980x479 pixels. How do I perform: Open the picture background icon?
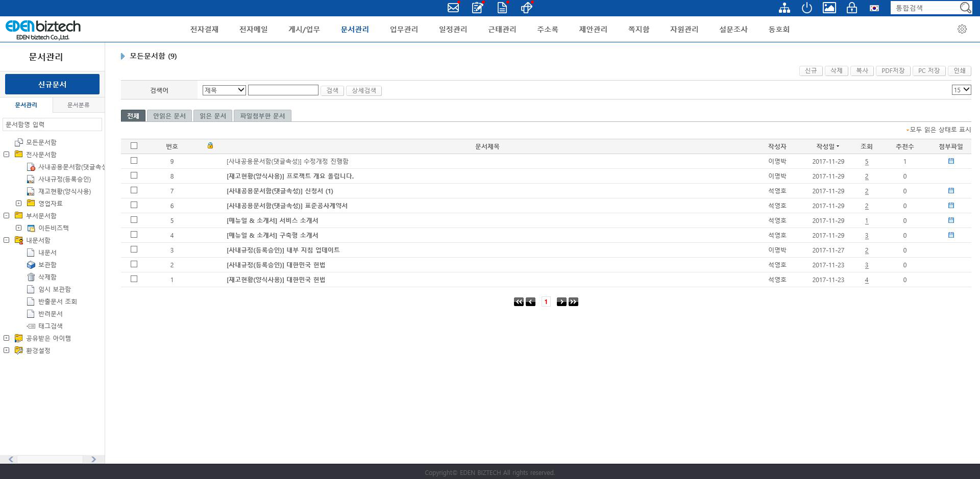click(829, 8)
